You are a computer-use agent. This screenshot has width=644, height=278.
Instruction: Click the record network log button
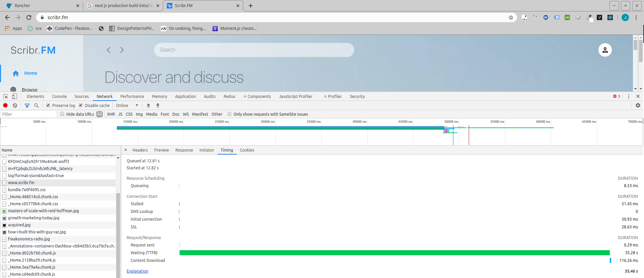pos(5,105)
